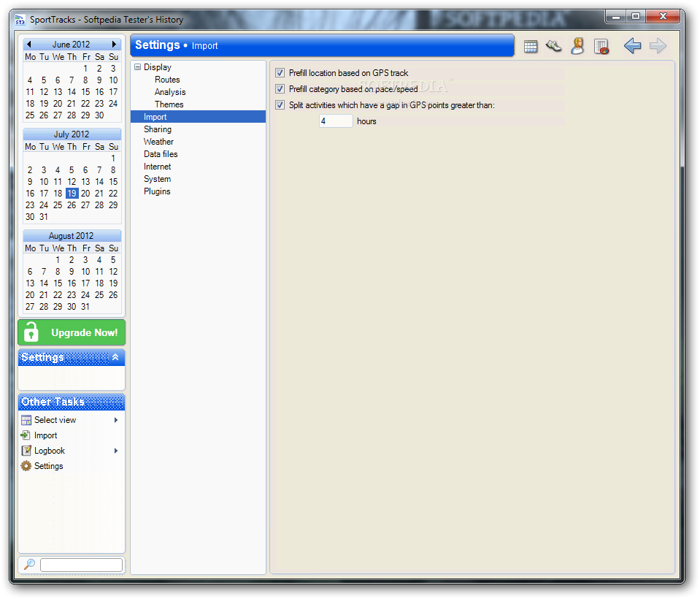Select August 1 in the calendar
Image resolution: width=700 pixels, height=599 pixels.
[58, 260]
